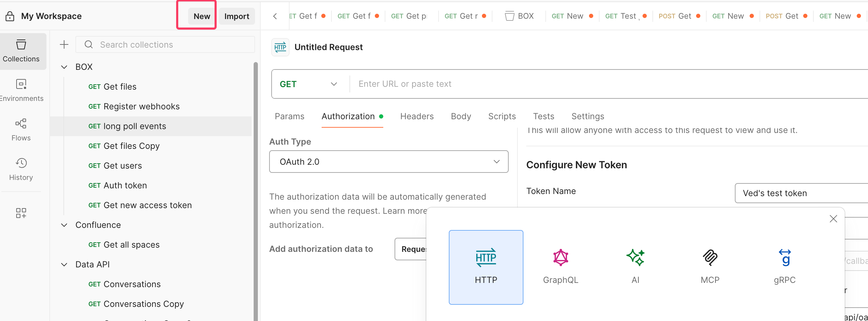Open the Collections sidebar panel
The width and height of the screenshot is (868, 321).
pos(21,51)
